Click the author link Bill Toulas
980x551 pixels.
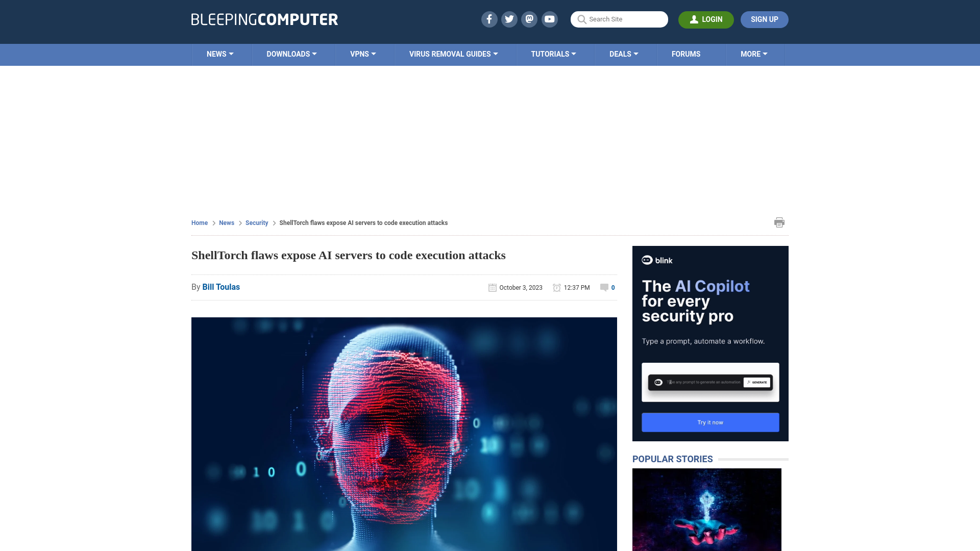[x=221, y=287]
